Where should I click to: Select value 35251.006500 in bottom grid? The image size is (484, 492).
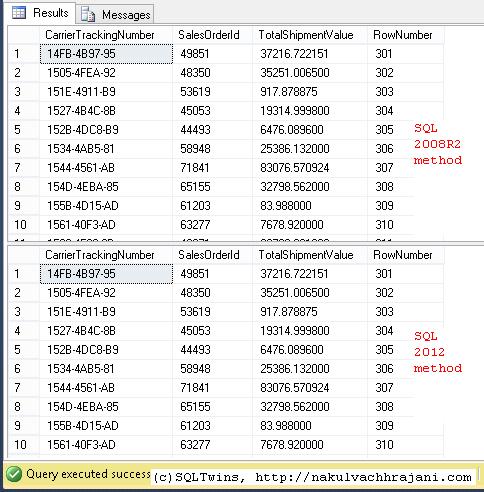point(310,293)
